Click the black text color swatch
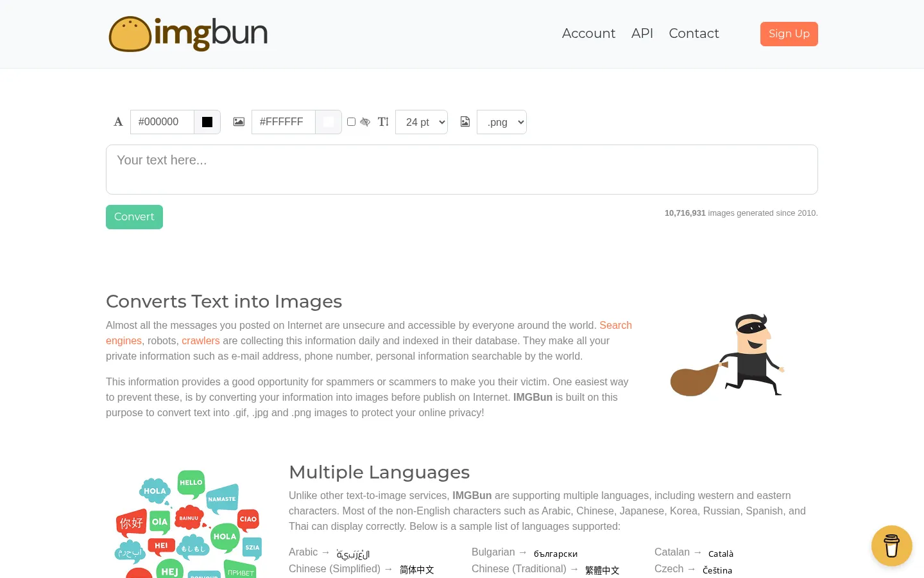The width and height of the screenshot is (924, 578). (207, 122)
